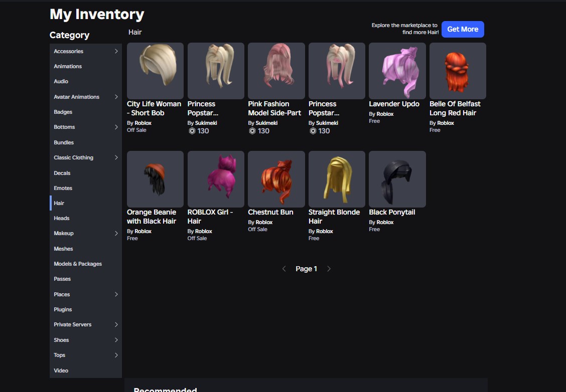Visit Roblox creator link under Chestnut Bun
The image size is (566, 392).
(x=264, y=223)
